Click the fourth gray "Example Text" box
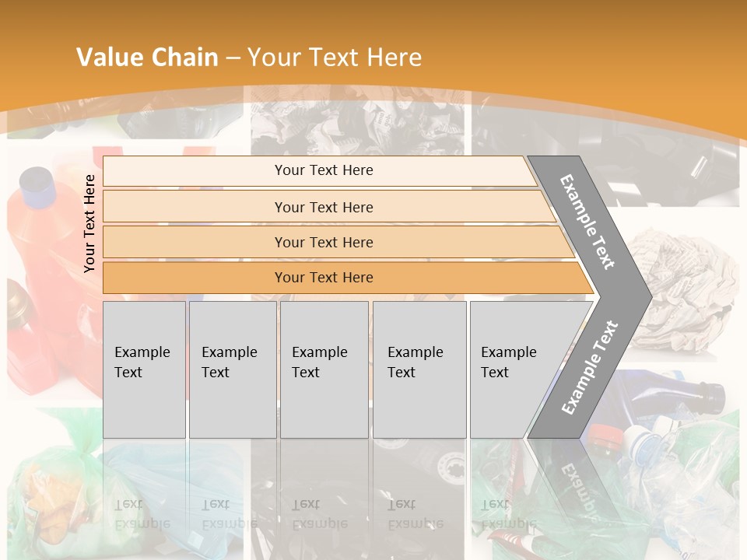747x560 pixels. [419, 369]
